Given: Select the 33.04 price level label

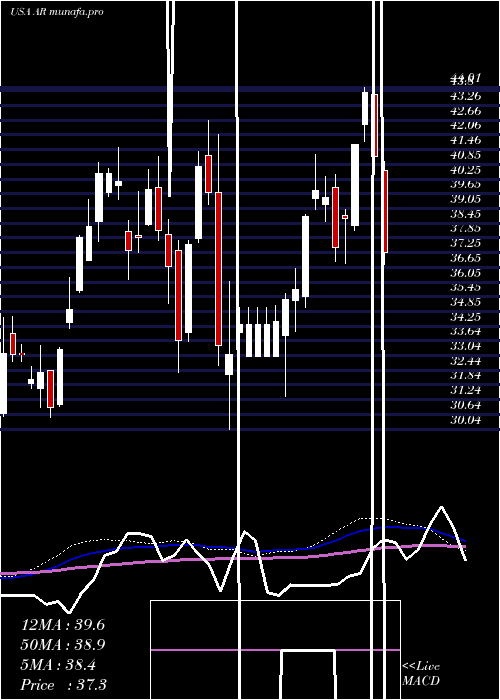Looking at the screenshot, I should [x=465, y=346].
